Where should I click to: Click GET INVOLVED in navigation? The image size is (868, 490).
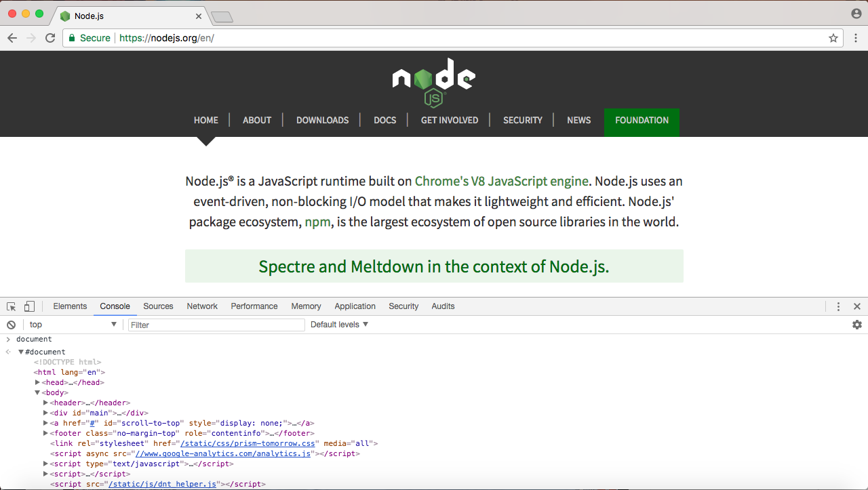tap(450, 120)
